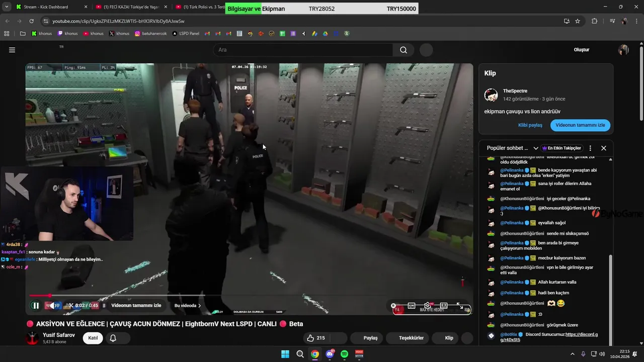Close the chat replay panel
The width and height of the screenshot is (644, 362).
pyautogui.click(x=604, y=148)
